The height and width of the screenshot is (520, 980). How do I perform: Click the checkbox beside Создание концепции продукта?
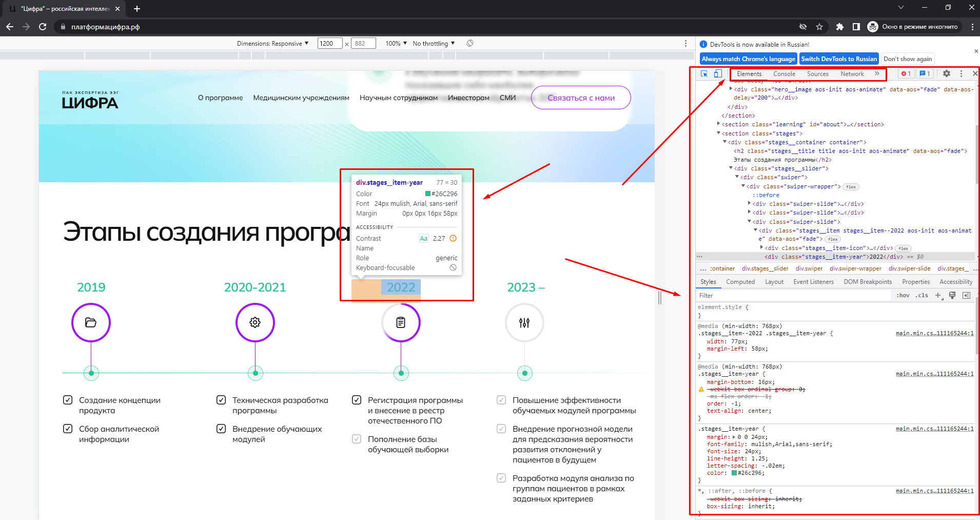68,400
